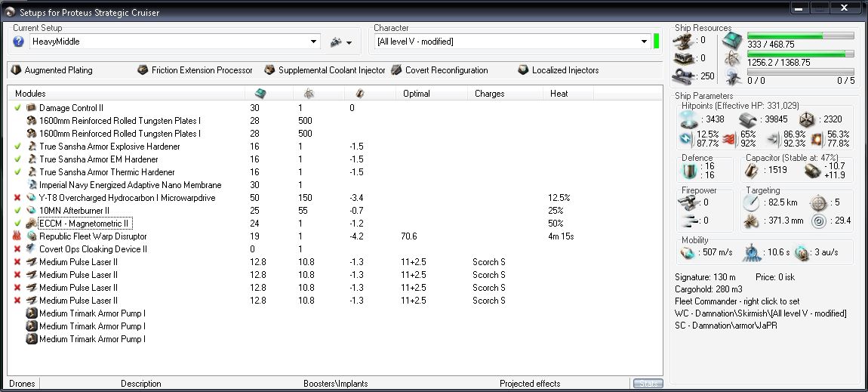Image resolution: width=868 pixels, height=392 pixels.
Task: Toggle True Sansha Armor Thermic Hardener state
Action: click(x=17, y=172)
